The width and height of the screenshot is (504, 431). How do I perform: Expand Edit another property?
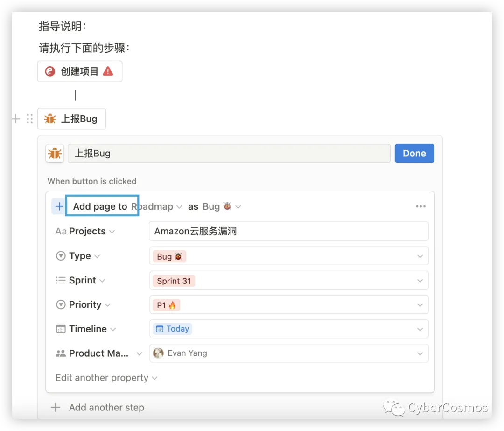tap(106, 378)
